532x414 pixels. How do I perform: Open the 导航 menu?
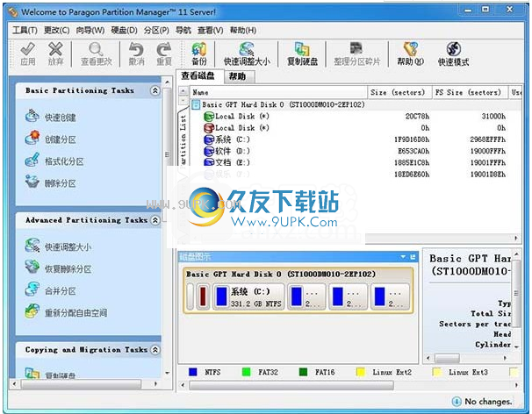coord(183,30)
